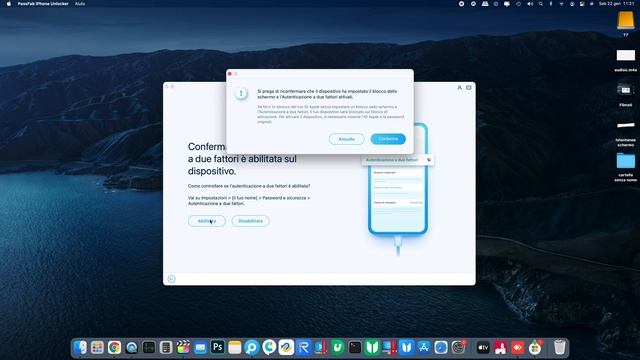Open the Calculator app in dock

166,347
